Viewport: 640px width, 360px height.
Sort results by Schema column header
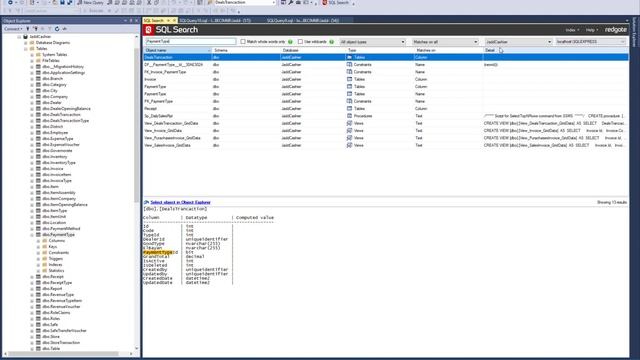click(246, 50)
